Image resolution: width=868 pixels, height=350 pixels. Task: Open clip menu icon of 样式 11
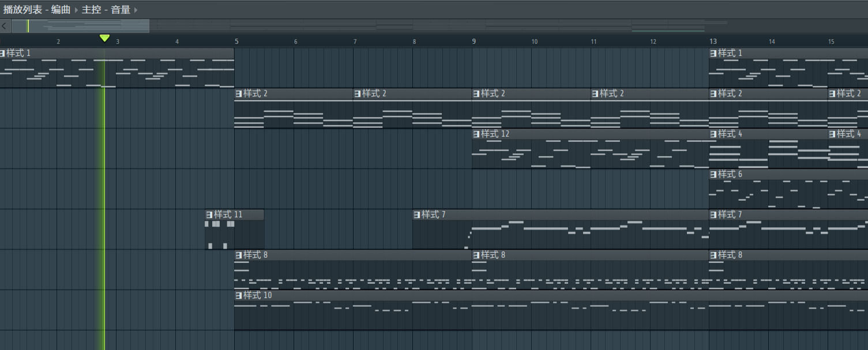pyautogui.click(x=209, y=214)
